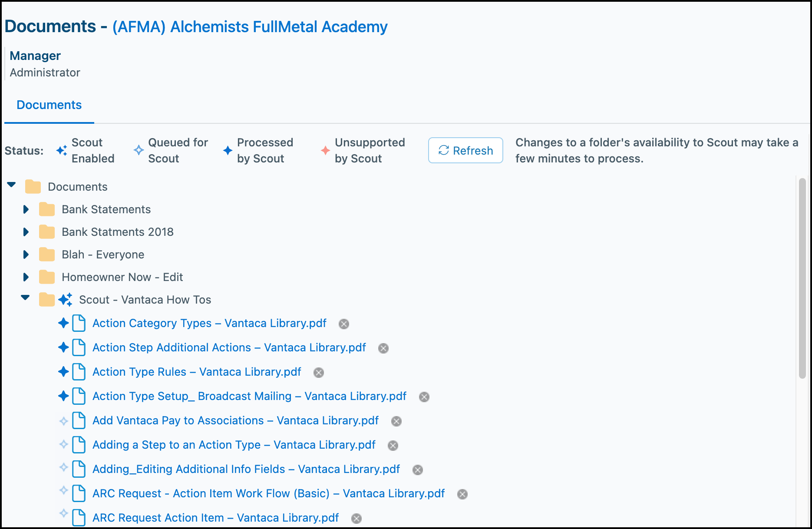Collapse the root Documents folder
Screen dimensions: 812x529
(11, 185)
